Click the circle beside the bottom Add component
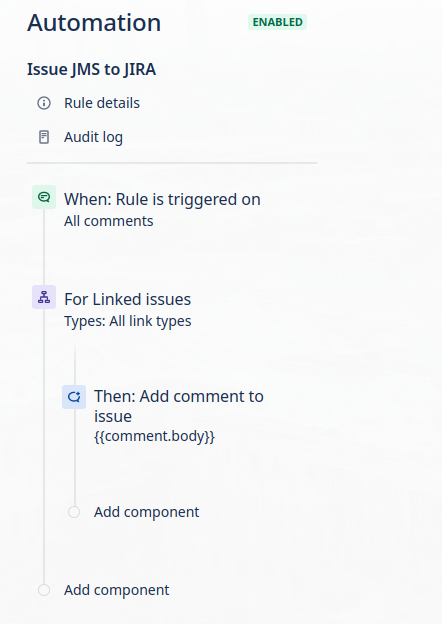Viewport: 442px width, 624px height. pyautogui.click(x=44, y=590)
